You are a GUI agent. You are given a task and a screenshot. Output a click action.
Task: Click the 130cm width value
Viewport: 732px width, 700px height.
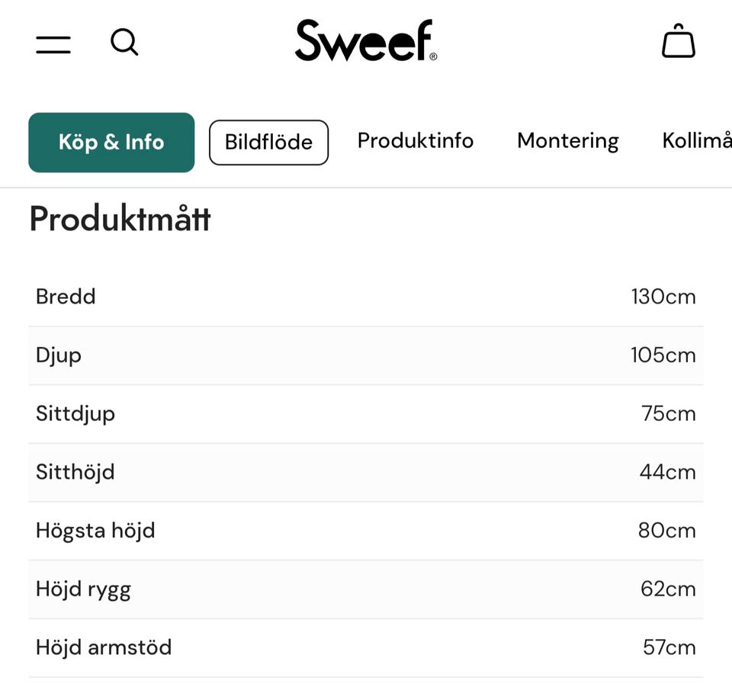pos(663,297)
